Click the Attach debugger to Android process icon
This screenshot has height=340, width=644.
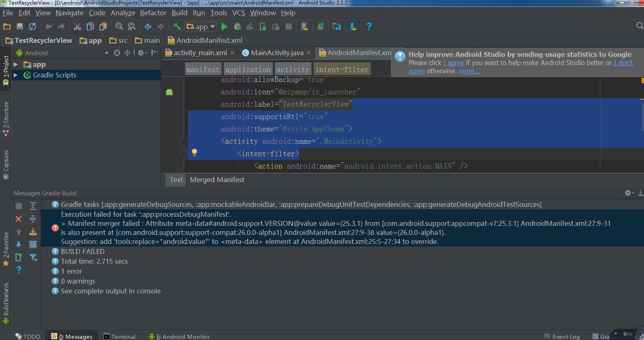263,27
